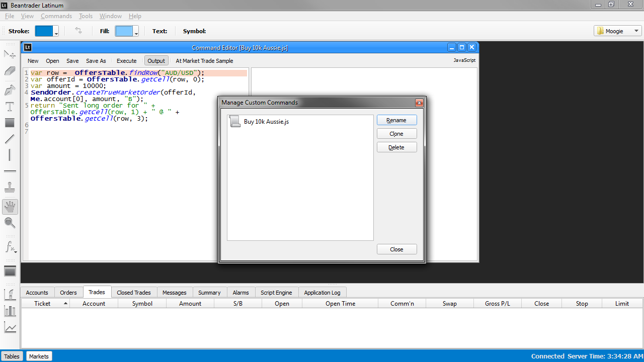This screenshot has height=362, width=644.
Task: Open the Commands menu
Action: point(56,16)
